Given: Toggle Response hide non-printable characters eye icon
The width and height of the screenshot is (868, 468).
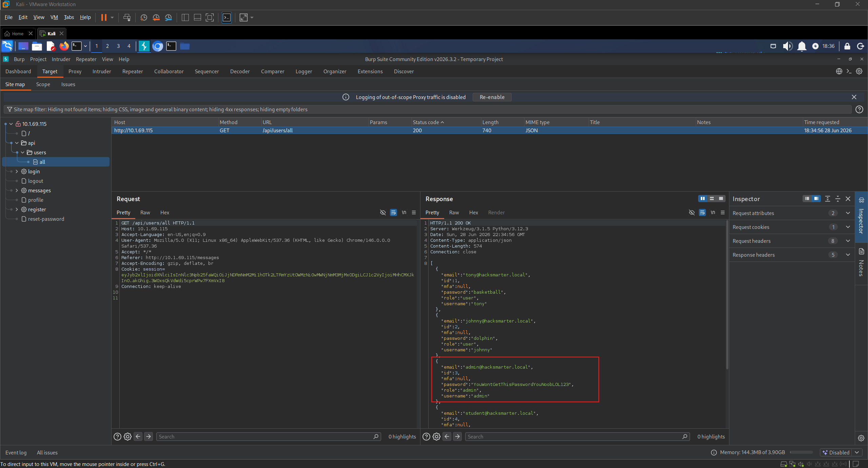Looking at the screenshot, I should pyautogui.click(x=692, y=212).
